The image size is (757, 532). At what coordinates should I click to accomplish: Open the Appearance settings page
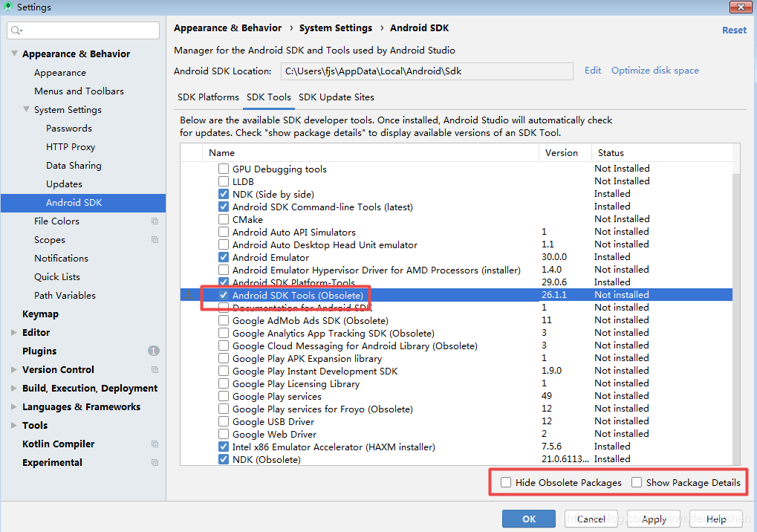click(60, 72)
